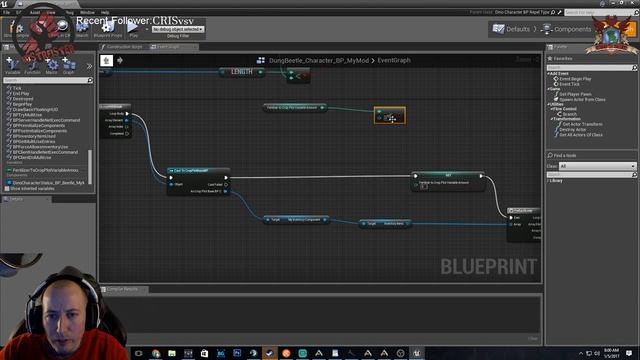Open Windows Store from taskbar
This screenshot has height=360, width=640.
204,353
